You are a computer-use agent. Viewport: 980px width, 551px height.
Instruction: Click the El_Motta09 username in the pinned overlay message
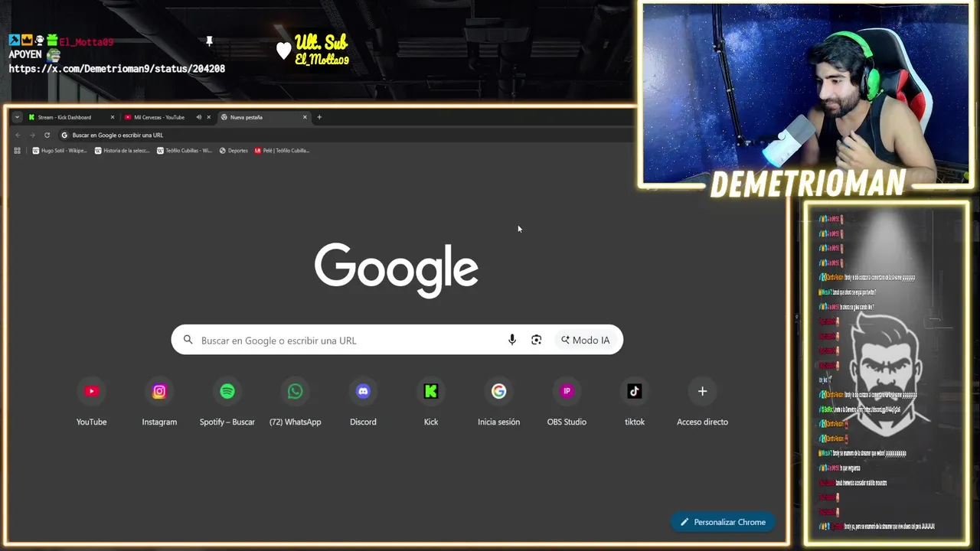point(86,42)
